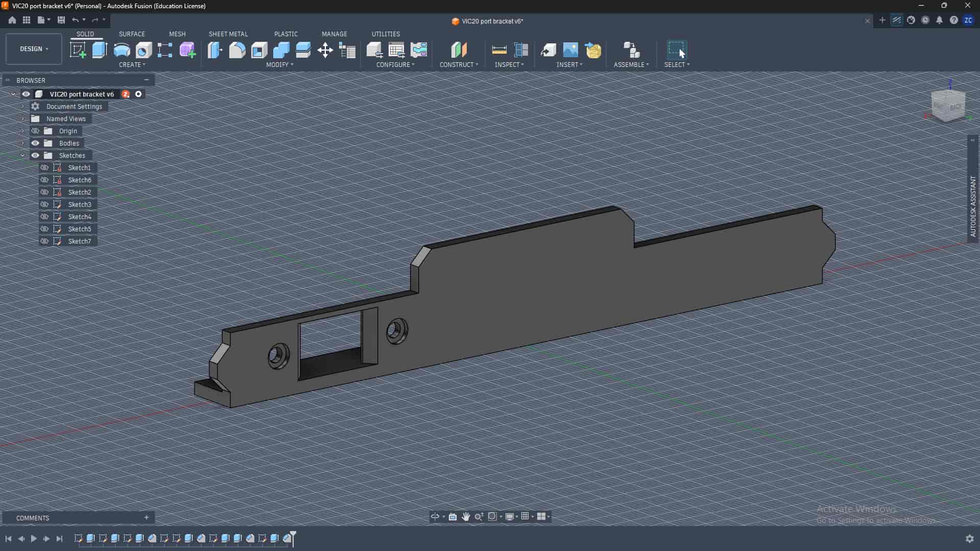The width and height of the screenshot is (980, 551).
Task: Show Sketch7 using its eye icon
Action: tap(44, 241)
